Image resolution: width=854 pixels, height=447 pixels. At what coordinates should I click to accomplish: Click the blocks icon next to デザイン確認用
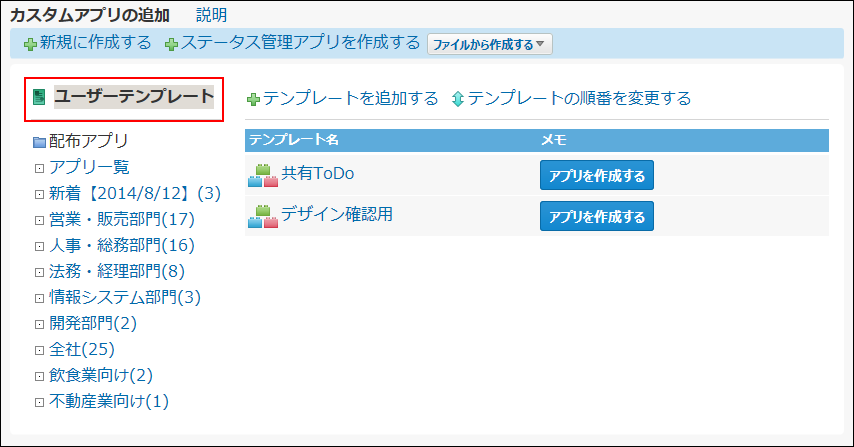point(263,216)
